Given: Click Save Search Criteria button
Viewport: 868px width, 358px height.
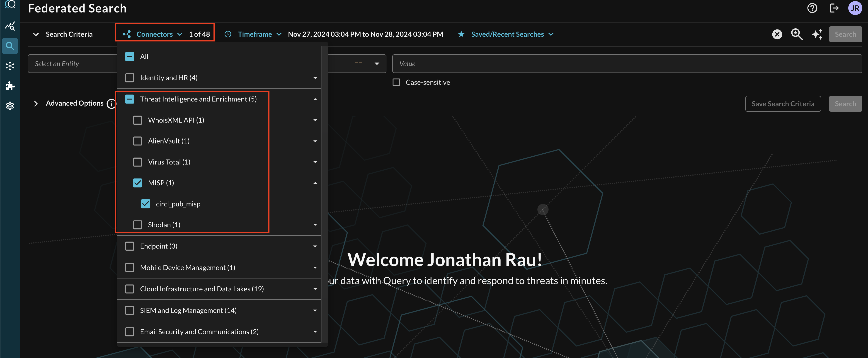Looking at the screenshot, I should coord(783,102).
